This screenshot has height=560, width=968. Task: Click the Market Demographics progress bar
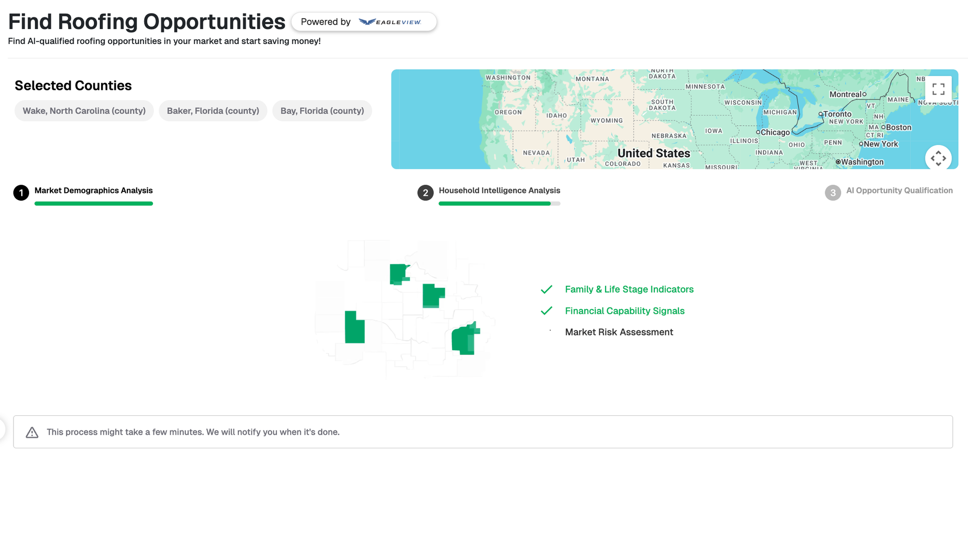click(93, 204)
